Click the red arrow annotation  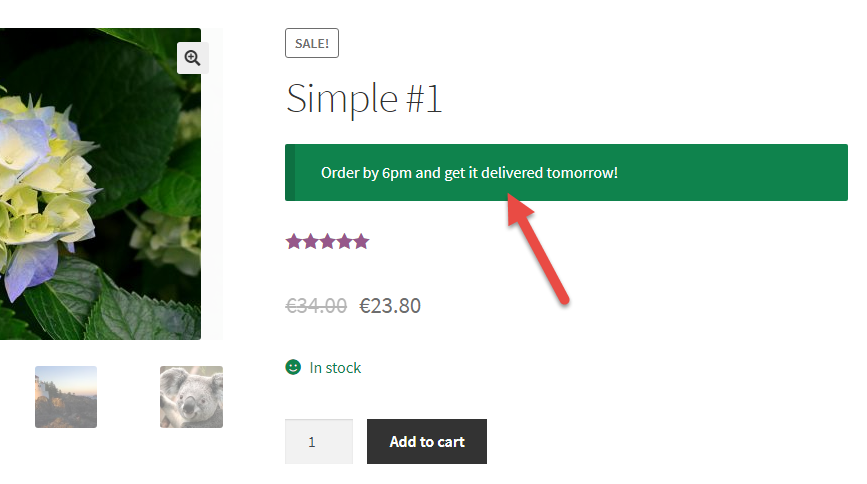pyautogui.click(x=537, y=248)
